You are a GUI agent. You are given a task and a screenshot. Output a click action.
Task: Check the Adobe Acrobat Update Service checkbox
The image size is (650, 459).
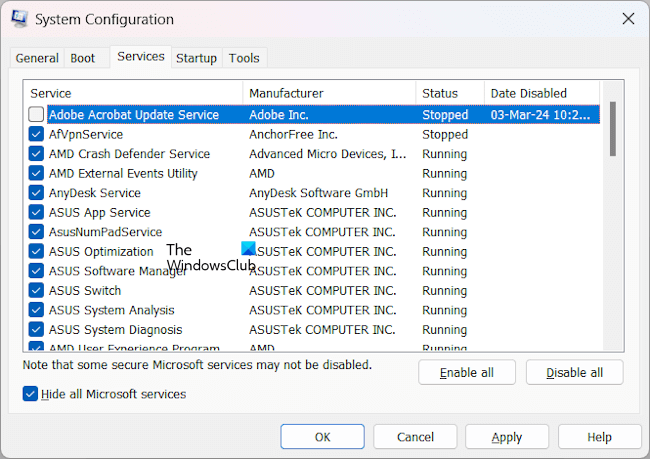37,115
